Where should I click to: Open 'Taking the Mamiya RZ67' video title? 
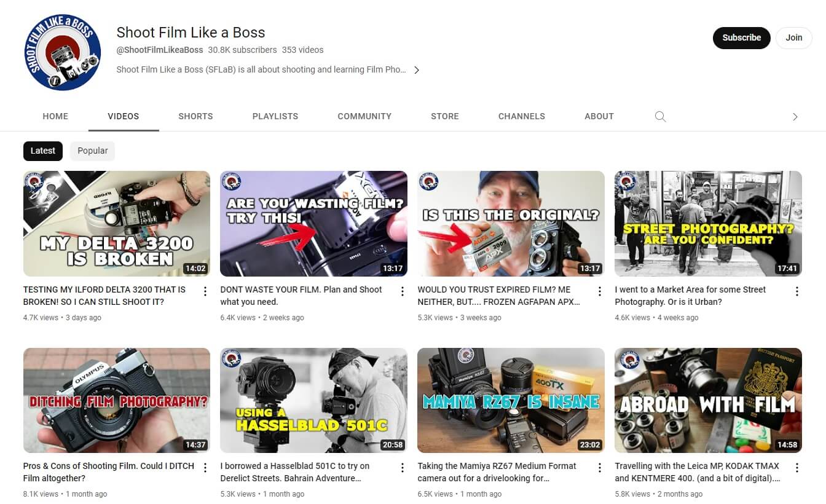click(x=497, y=472)
